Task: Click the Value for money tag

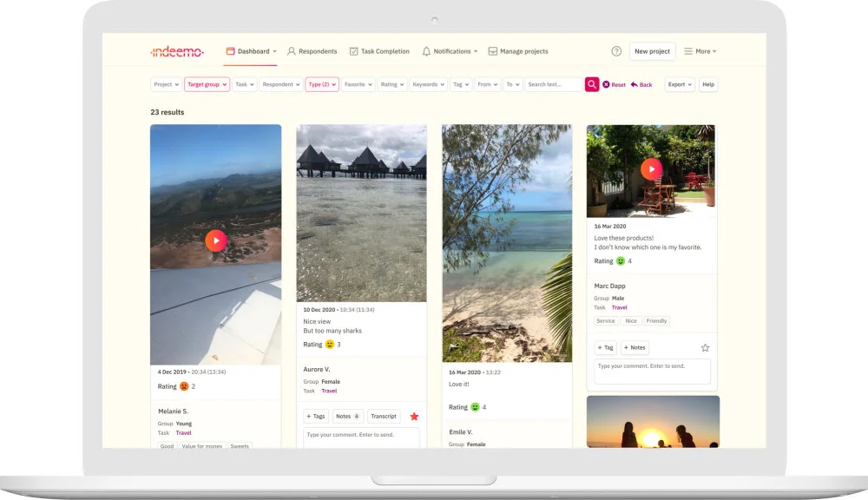Action: 202,445
